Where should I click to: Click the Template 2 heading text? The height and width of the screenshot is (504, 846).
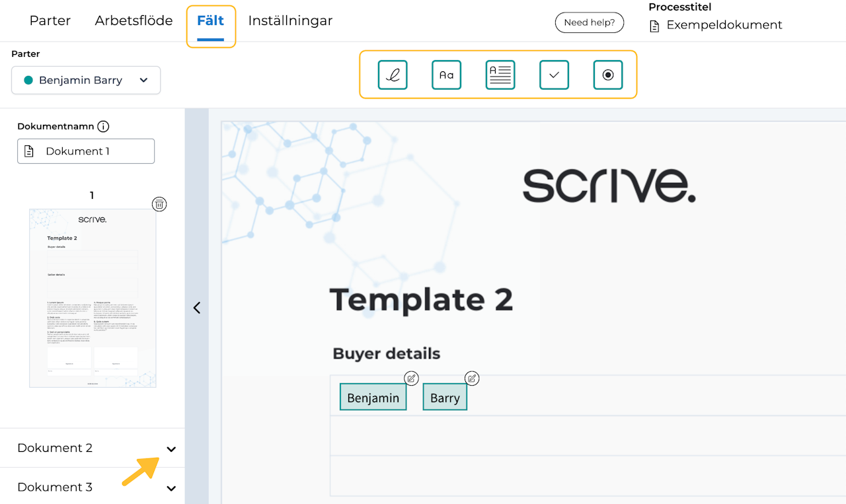(421, 299)
